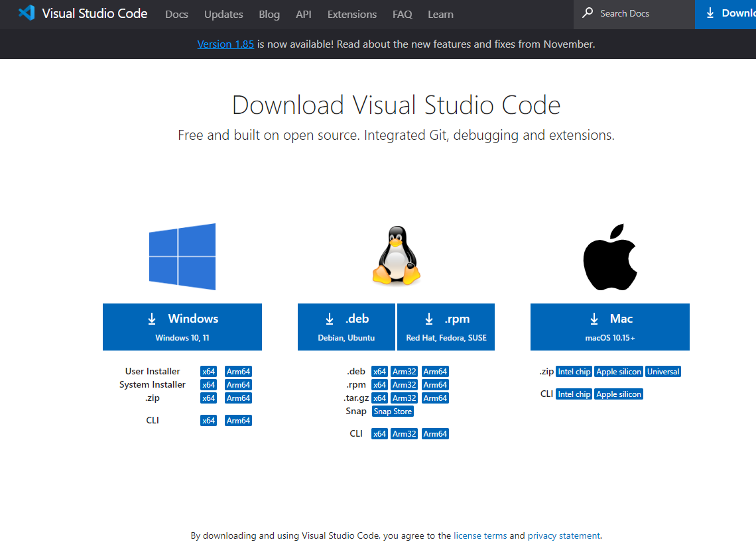Click the Windows logo icon
756x546 pixels.
(x=182, y=256)
